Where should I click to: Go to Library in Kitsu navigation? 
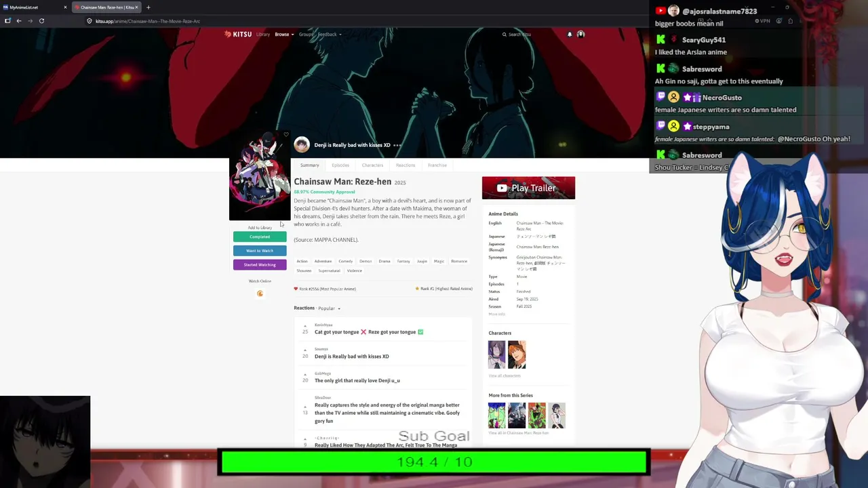tap(263, 34)
